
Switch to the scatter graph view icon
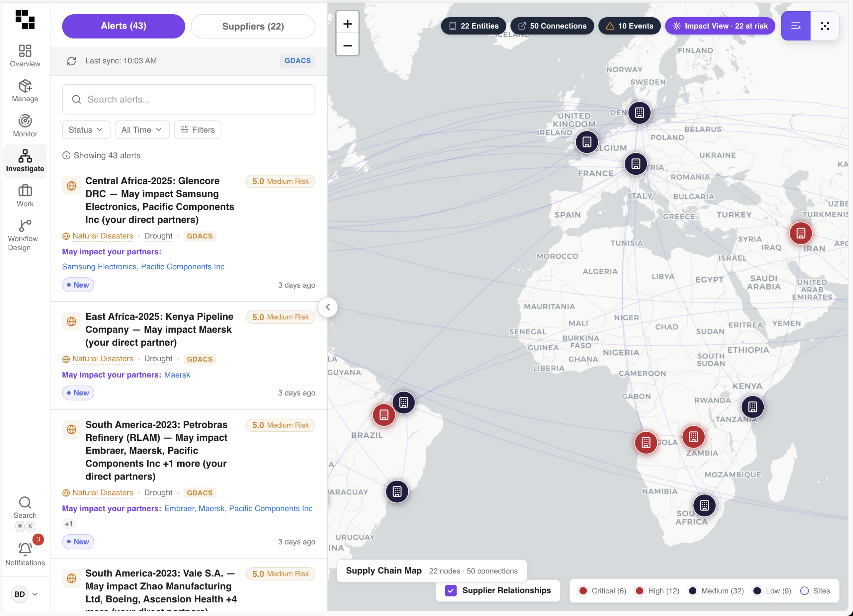(x=824, y=26)
